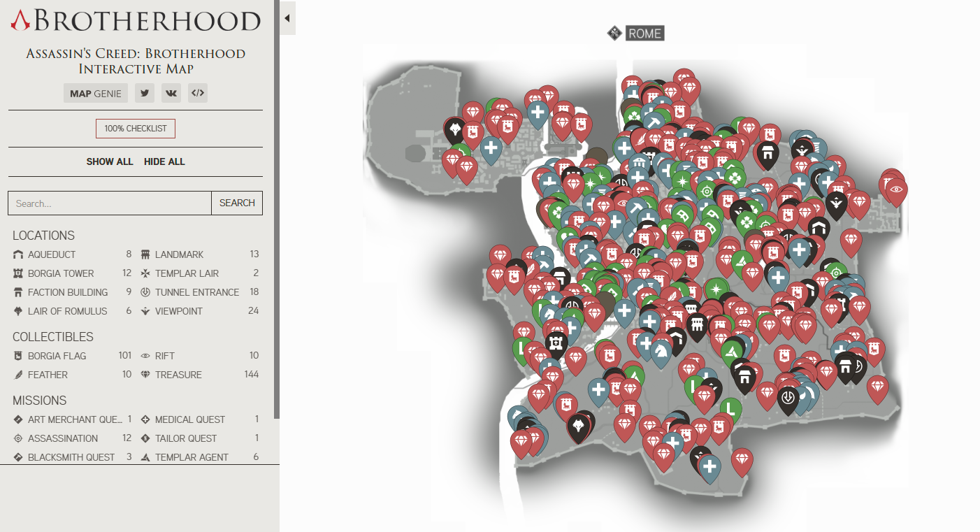Click the Treasure category gem icon
The image size is (980, 532).
[x=145, y=375]
